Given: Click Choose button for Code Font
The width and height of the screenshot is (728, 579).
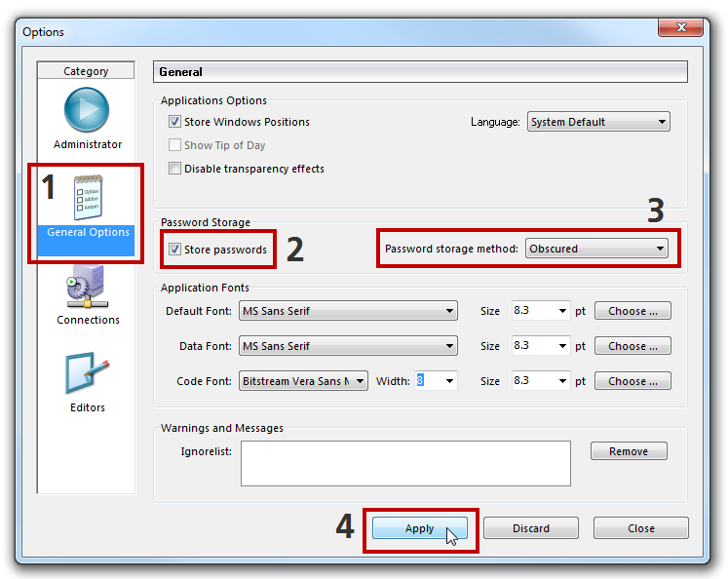Looking at the screenshot, I should 632,381.
